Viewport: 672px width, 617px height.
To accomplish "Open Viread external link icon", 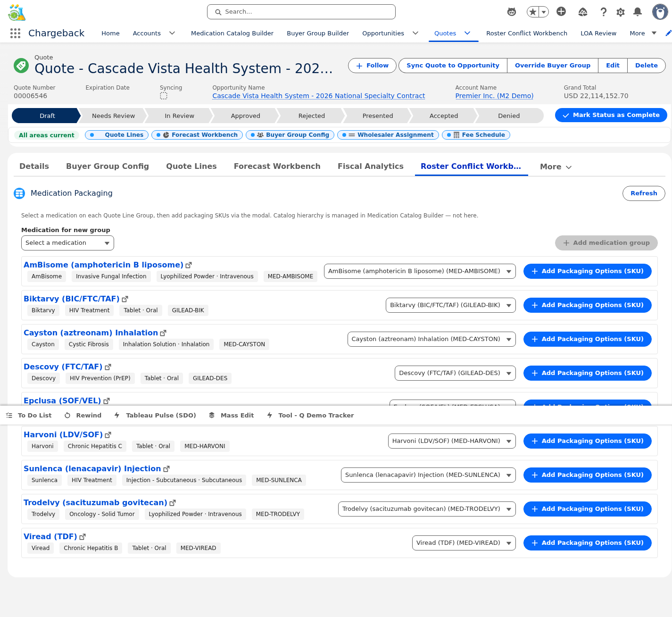I will (83, 537).
